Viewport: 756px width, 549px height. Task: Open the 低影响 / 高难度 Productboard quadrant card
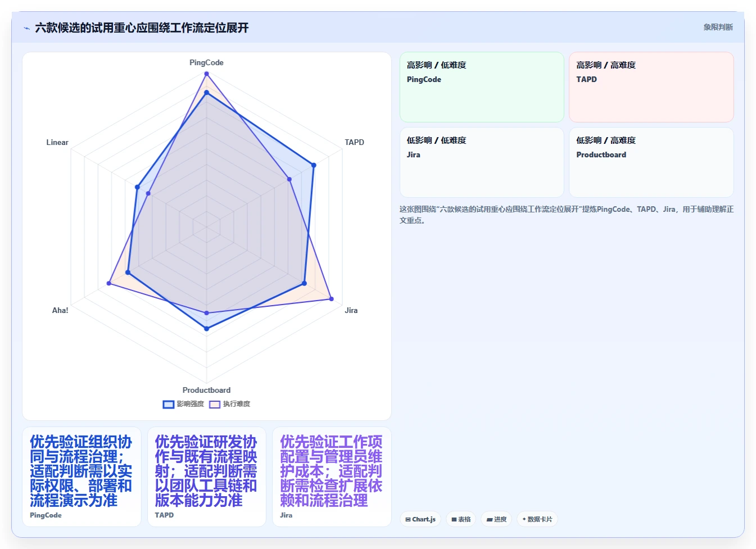[x=651, y=162]
